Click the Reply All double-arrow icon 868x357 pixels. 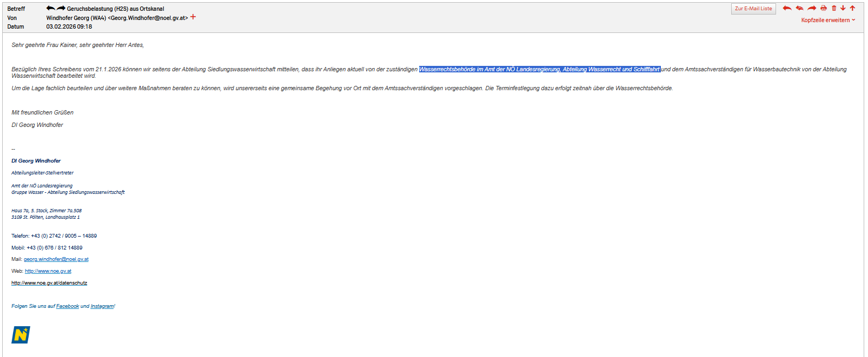click(799, 8)
